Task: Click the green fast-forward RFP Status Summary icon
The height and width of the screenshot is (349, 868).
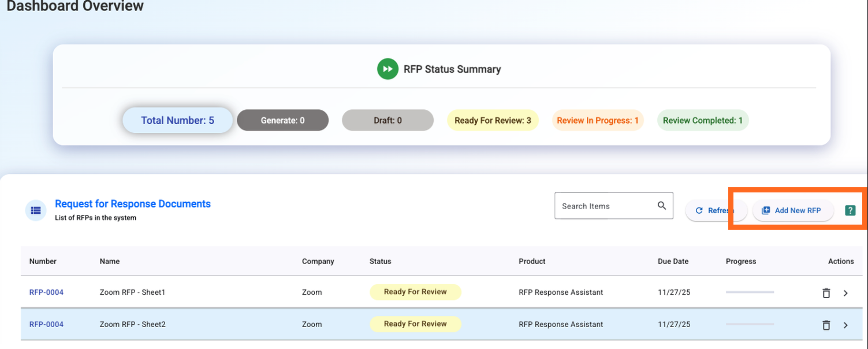Action: click(x=388, y=69)
